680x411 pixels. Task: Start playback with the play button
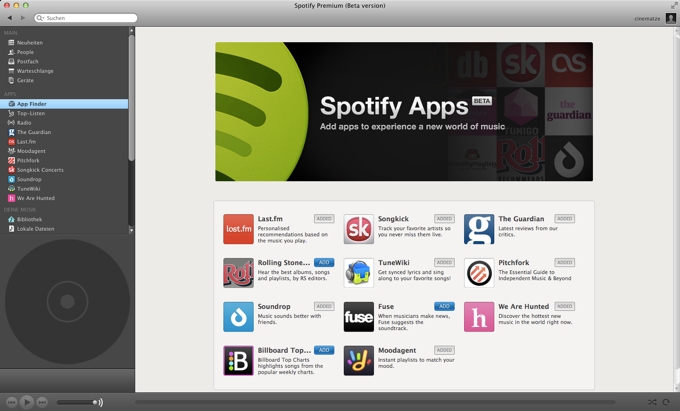click(26, 402)
